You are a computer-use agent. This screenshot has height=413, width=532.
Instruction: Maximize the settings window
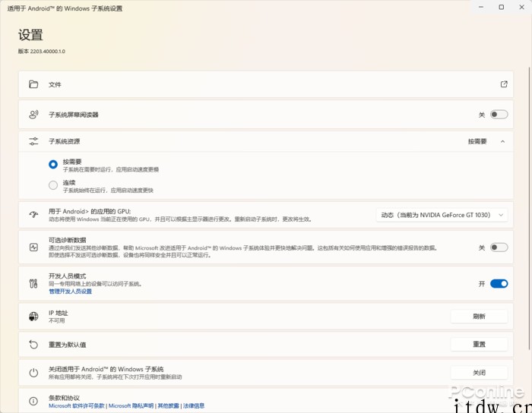click(501, 7)
